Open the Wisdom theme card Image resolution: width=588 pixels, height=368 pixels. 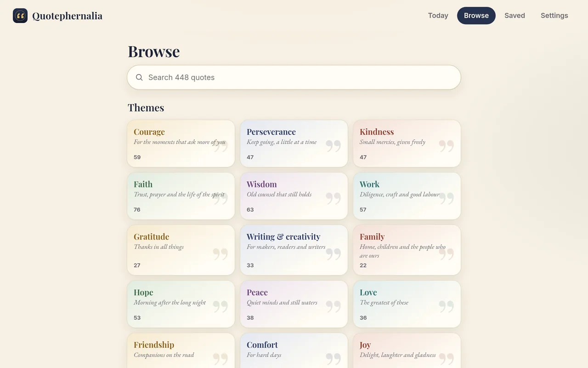[294, 196]
